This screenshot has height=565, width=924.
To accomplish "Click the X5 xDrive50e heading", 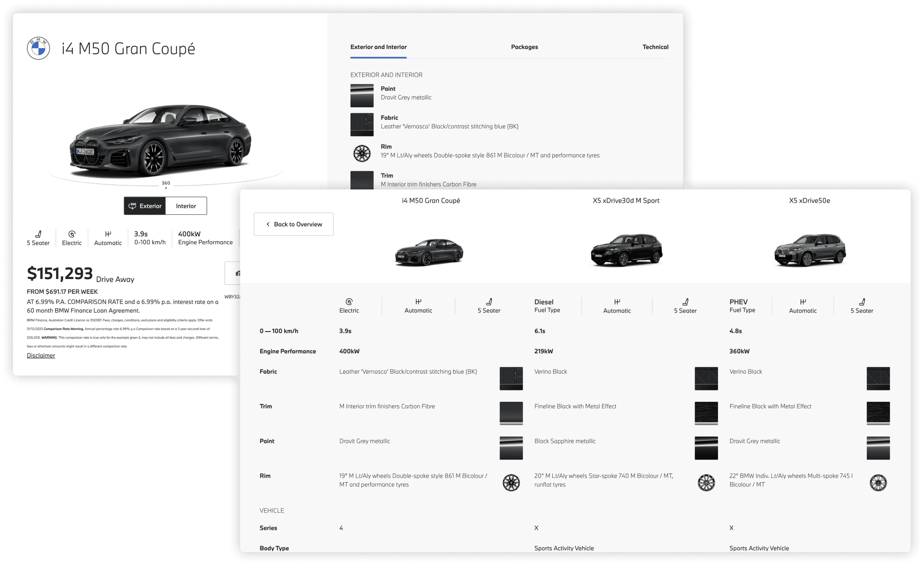I will (809, 200).
